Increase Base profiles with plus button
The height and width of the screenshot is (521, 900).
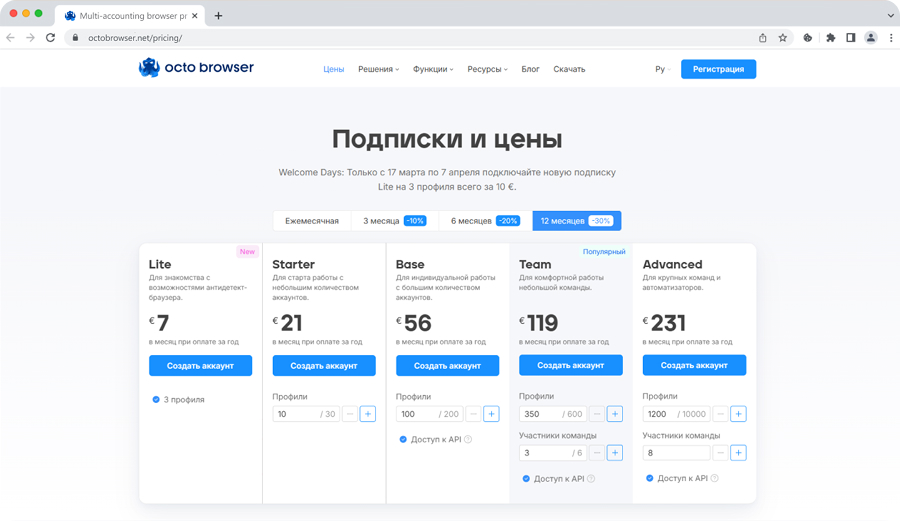pos(491,414)
